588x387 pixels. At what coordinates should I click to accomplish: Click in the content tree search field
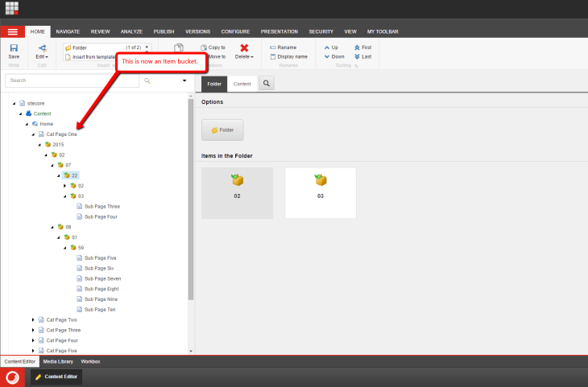pos(72,80)
